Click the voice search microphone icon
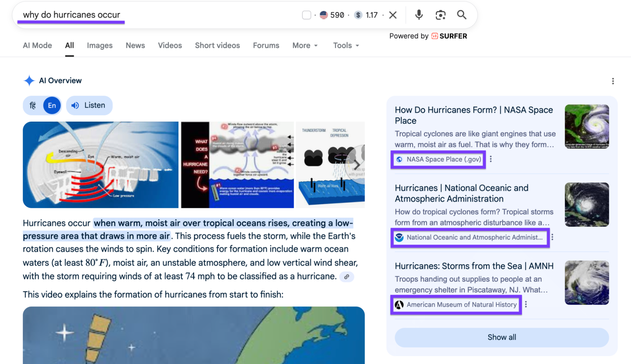Image resolution: width=631 pixels, height=364 pixels. point(419,15)
